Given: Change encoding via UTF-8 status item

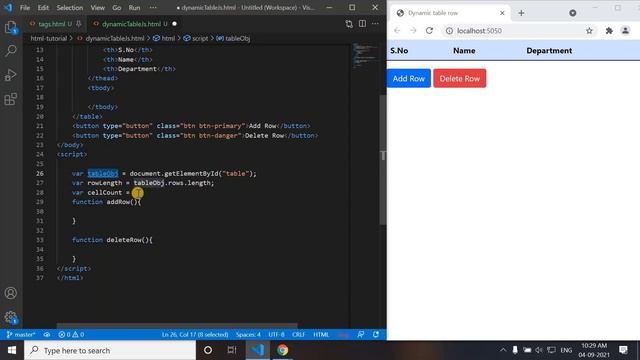Looking at the screenshot, I should click(276, 334).
